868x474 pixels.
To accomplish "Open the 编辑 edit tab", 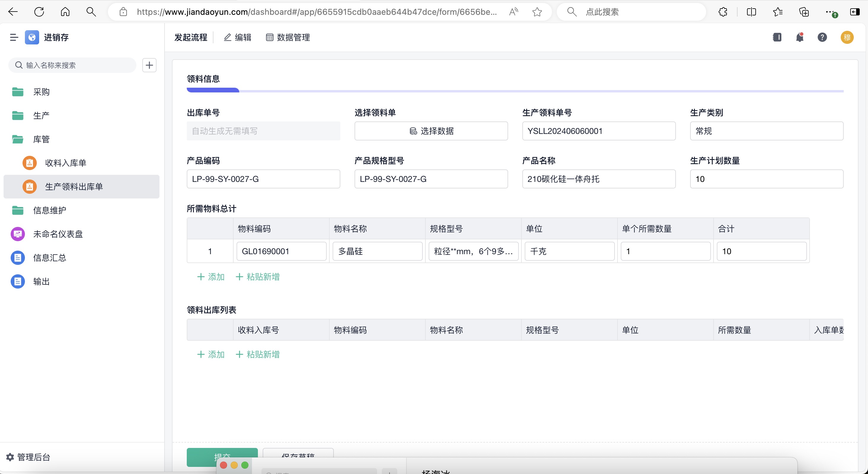I will (237, 37).
